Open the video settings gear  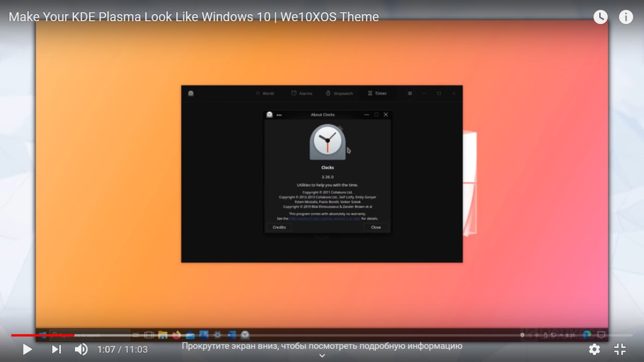(x=594, y=349)
